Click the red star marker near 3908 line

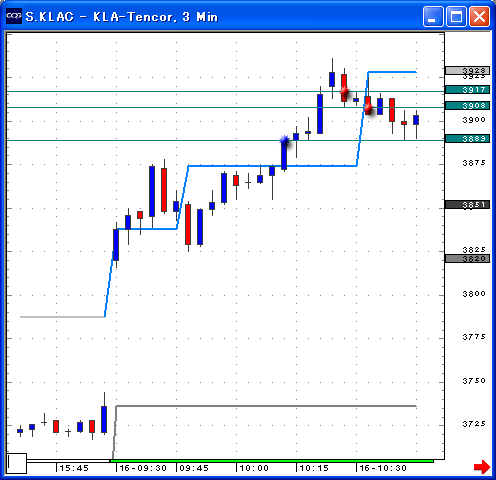tap(368, 108)
